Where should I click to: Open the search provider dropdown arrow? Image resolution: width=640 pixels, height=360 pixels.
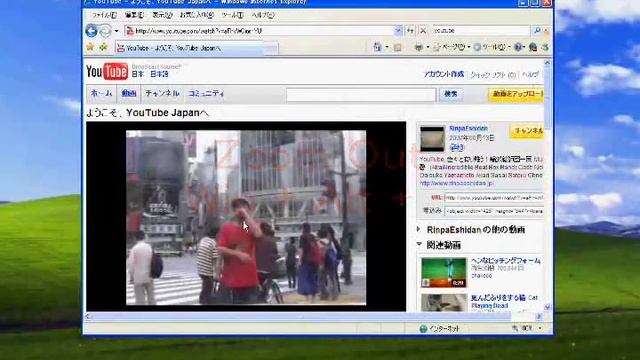click(546, 31)
